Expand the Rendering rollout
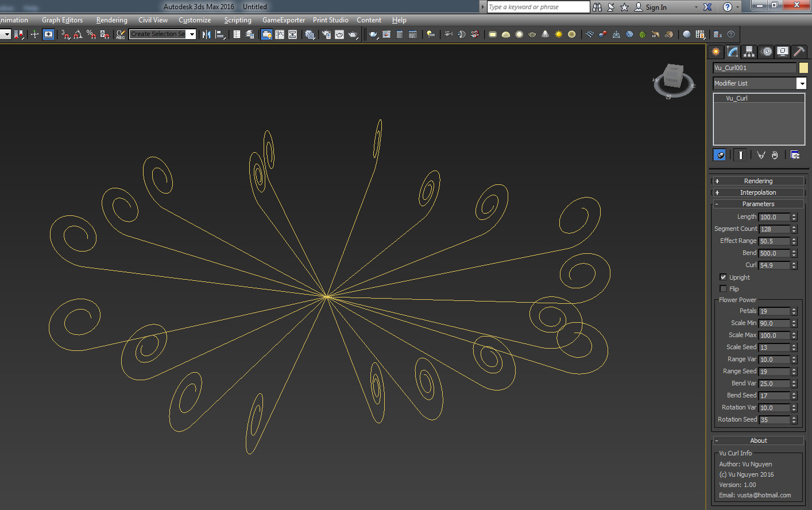Viewport: 812px width, 510px height. (758, 181)
